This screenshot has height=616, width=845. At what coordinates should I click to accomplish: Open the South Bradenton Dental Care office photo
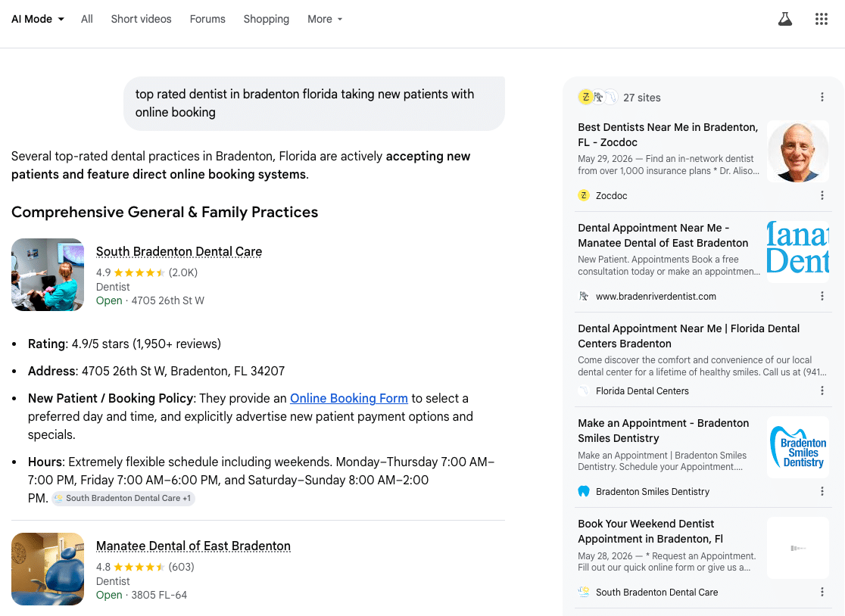tap(48, 275)
